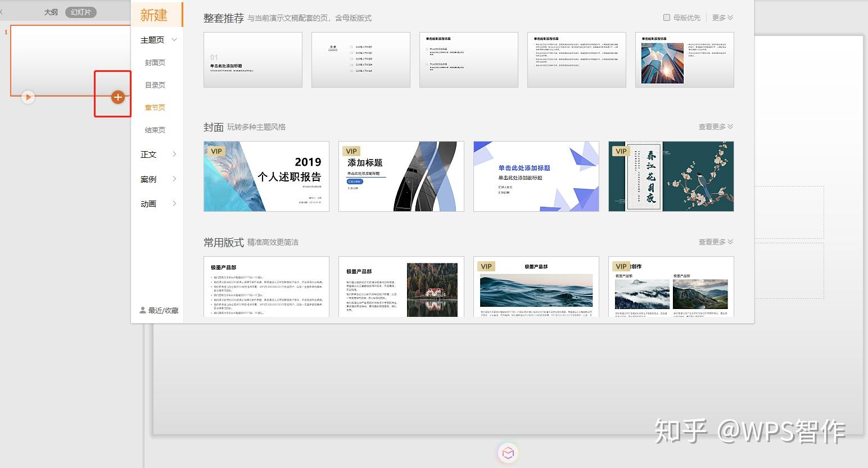Switch to the 大纲 tab
This screenshot has width=868, height=468.
click(x=51, y=12)
